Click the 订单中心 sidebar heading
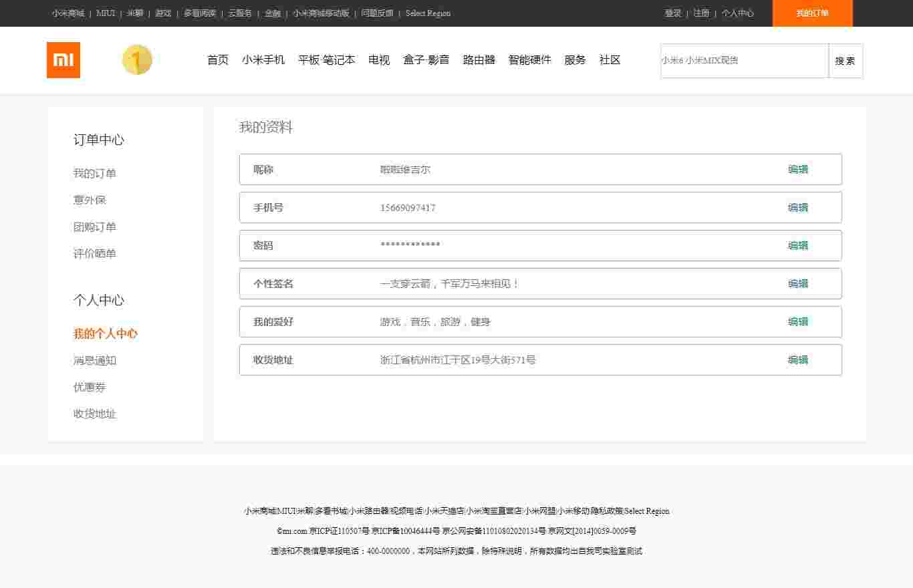 99,140
